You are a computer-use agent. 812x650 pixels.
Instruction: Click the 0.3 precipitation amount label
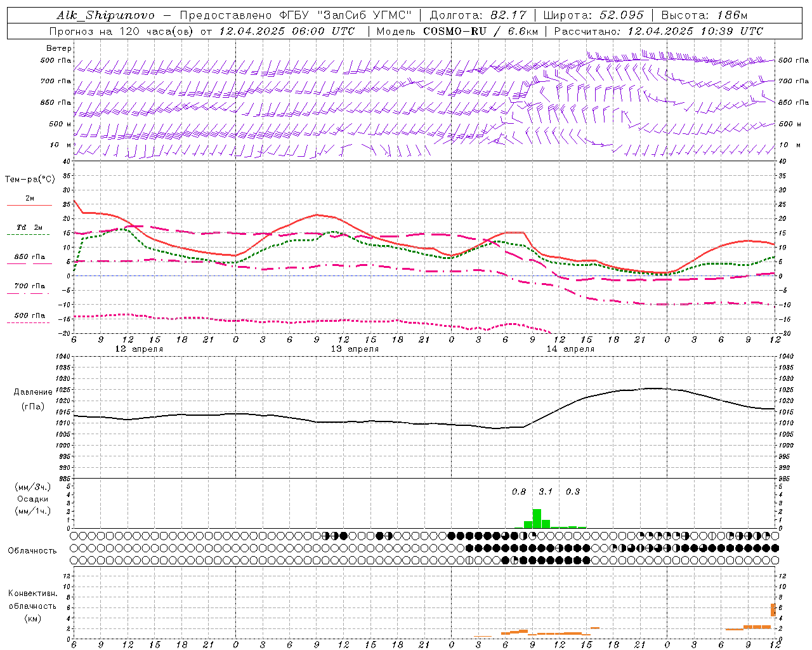(x=573, y=491)
